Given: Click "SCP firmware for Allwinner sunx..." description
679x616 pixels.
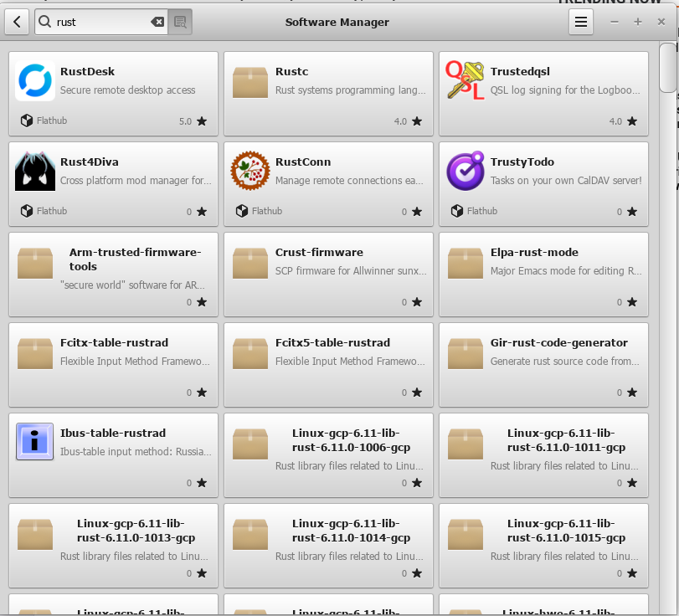Looking at the screenshot, I should 351,271.
